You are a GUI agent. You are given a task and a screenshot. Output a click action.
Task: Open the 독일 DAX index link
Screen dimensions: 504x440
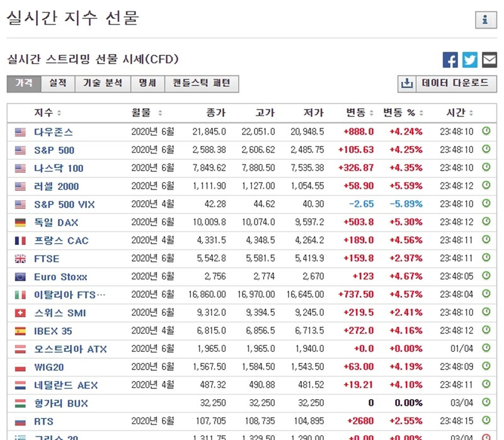[56, 223]
